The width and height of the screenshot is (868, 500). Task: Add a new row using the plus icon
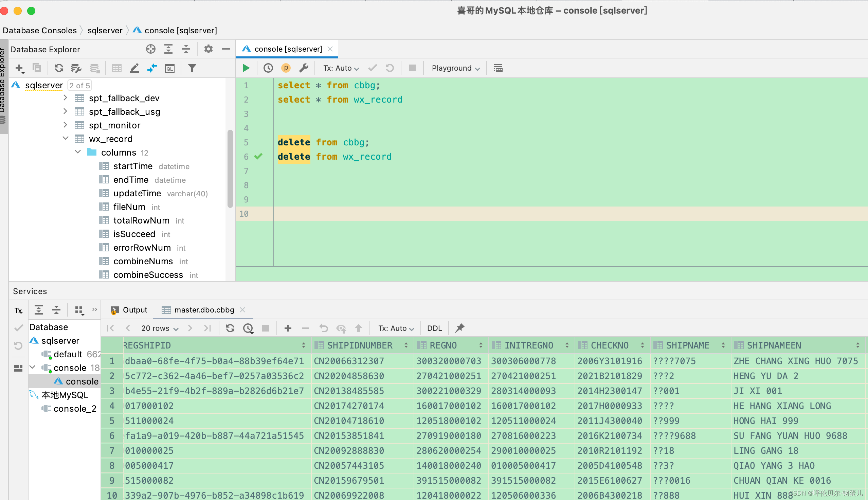(x=288, y=328)
